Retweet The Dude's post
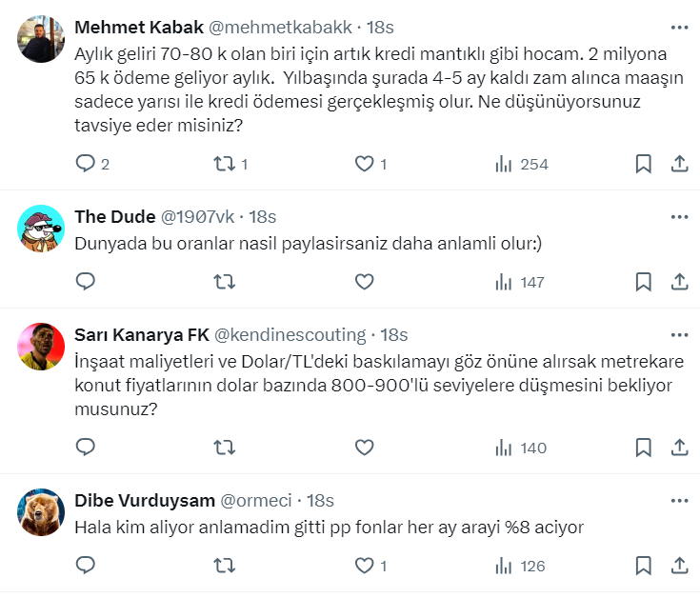 click(223, 281)
